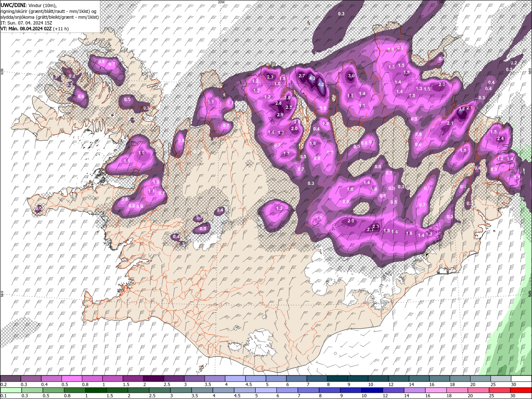Select snow legend swatch between 0.5 and 0.8

(x=72, y=379)
